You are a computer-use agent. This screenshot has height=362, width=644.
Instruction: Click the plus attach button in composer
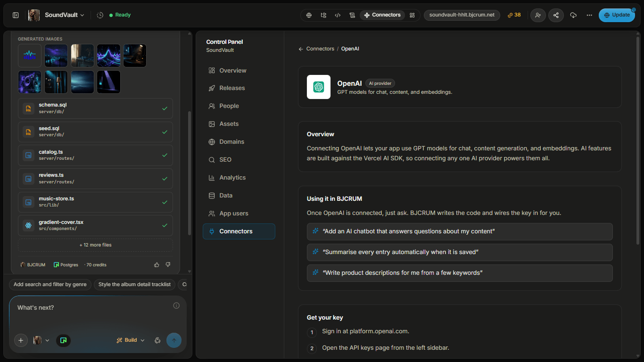pos(21,340)
